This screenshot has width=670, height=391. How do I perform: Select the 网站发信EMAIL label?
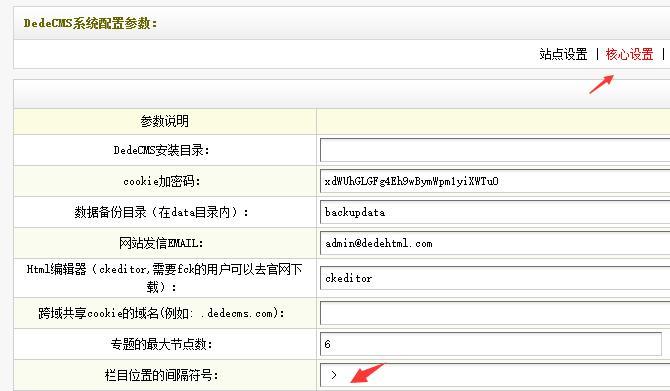pos(161,243)
